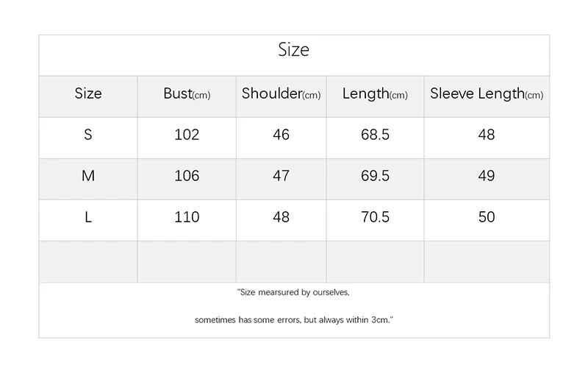This screenshot has height=365, width=588.
Task: Click the length value 68.5 cell
Action: (x=375, y=135)
